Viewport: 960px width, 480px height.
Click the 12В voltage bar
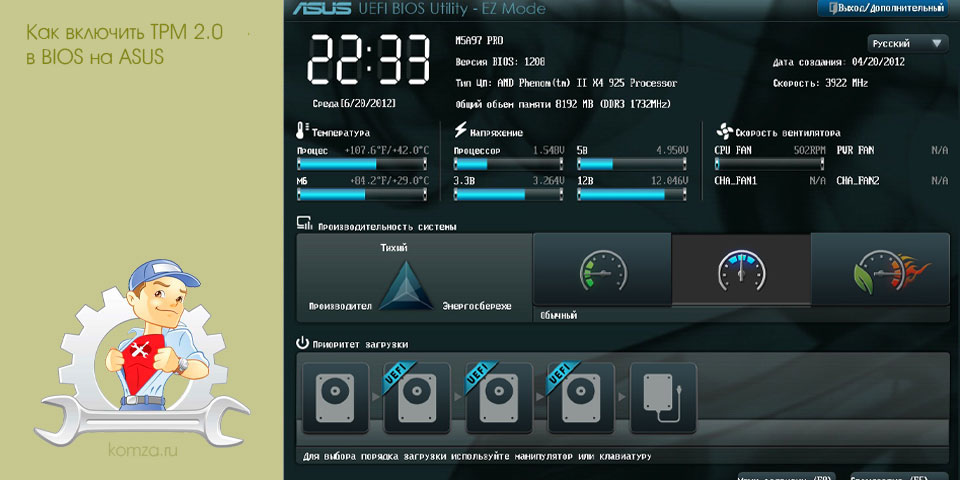[632, 194]
